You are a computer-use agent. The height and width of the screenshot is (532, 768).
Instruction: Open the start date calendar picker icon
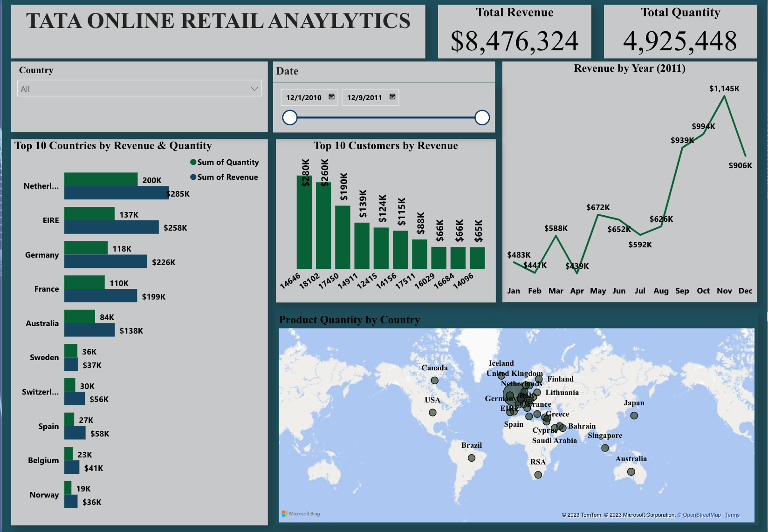pyautogui.click(x=331, y=97)
